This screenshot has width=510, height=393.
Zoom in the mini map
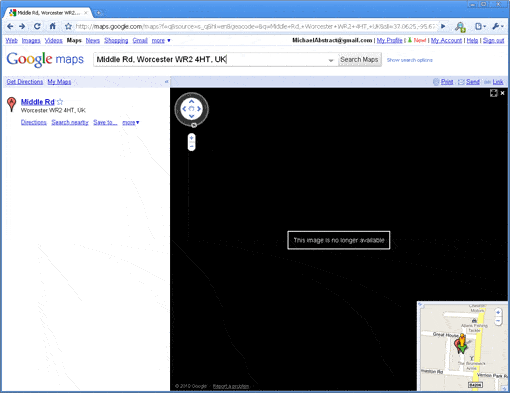pyautogui.click(x=498, y=313)
